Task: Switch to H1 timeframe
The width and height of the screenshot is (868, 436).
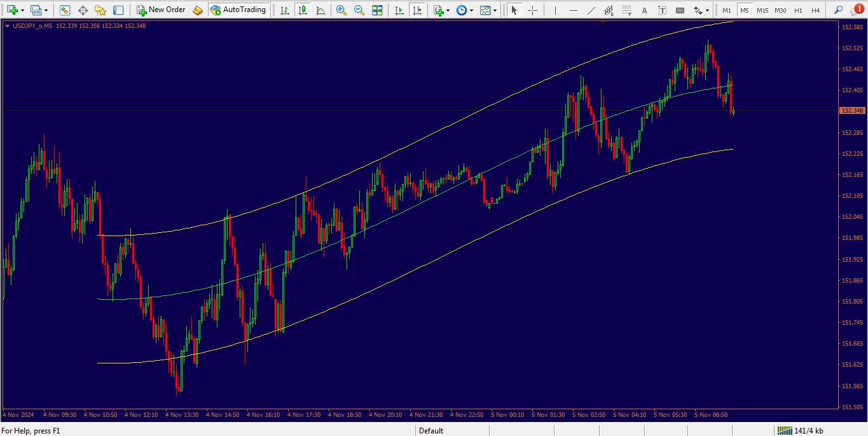Action: click(x=798, y=10)
